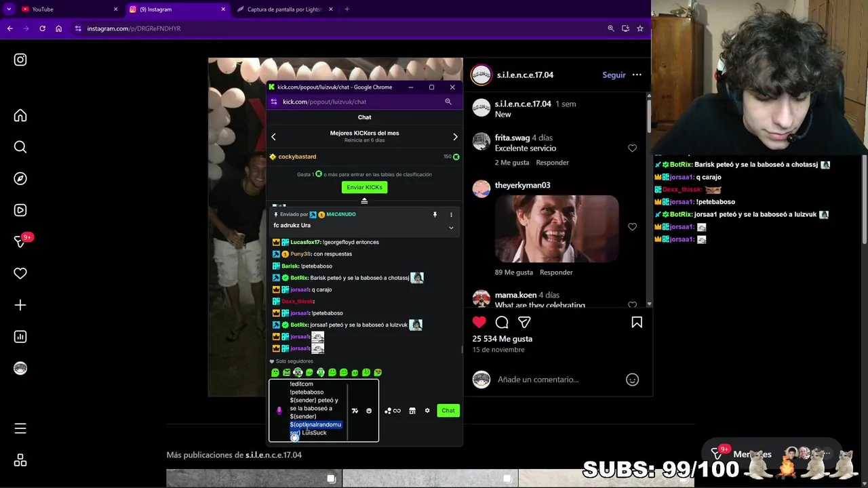Reply to frita.swag's comment
This screenshot has height=488, width=868.
[553, 163]
